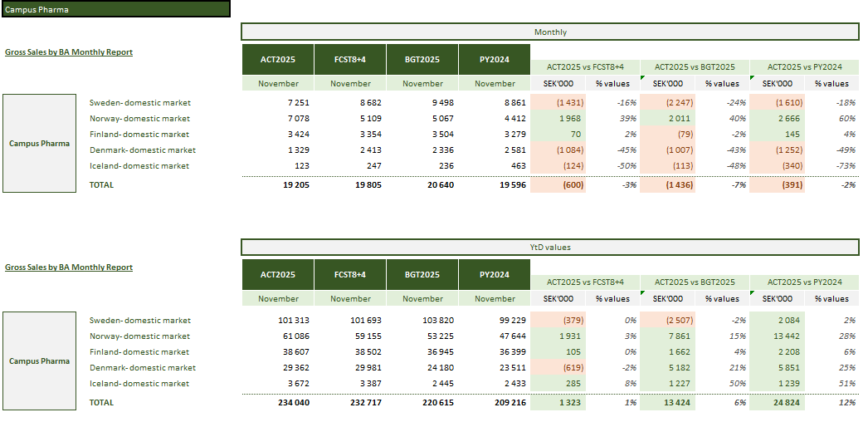Click the Campus Pharma title cell at top

(x=115, y=10)
